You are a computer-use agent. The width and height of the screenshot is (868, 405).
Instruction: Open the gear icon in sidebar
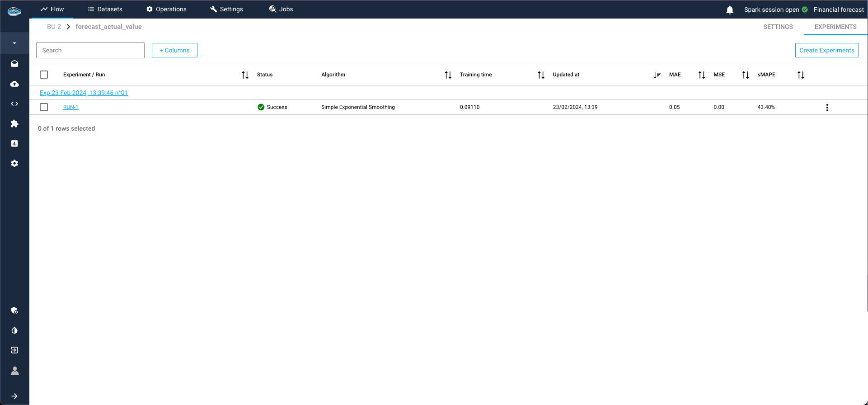pyautogui.click(x=14, y=164)
